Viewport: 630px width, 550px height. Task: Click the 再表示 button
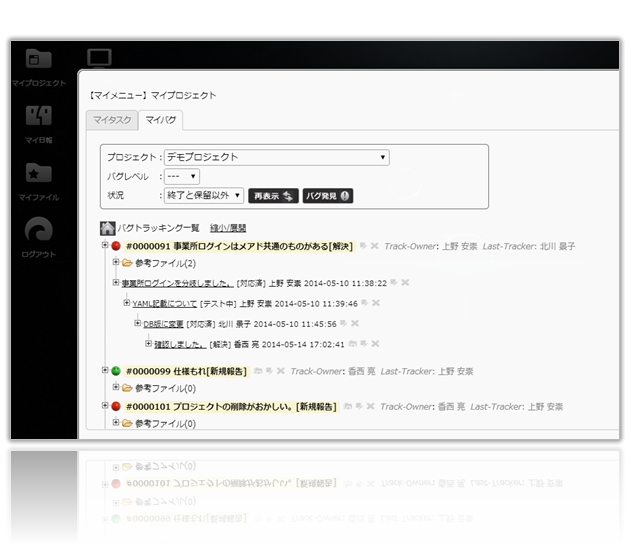(x=273, y=196)
